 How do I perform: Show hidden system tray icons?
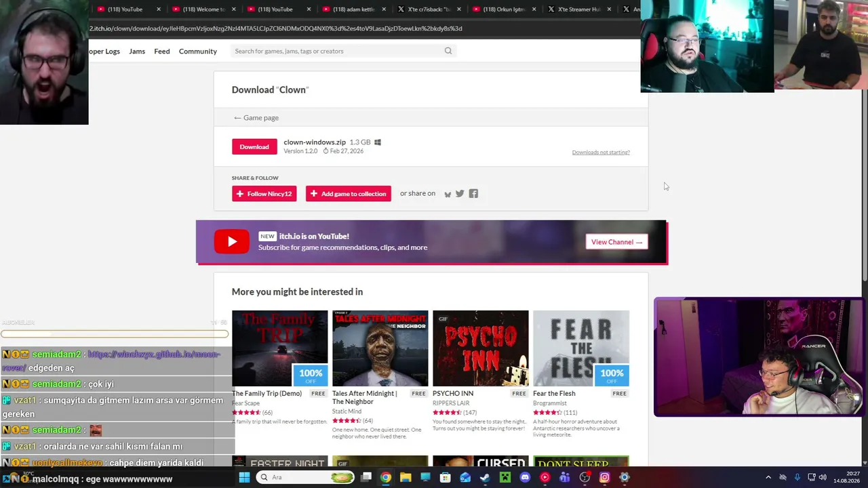pyautogui.click(x=768, y=477)
